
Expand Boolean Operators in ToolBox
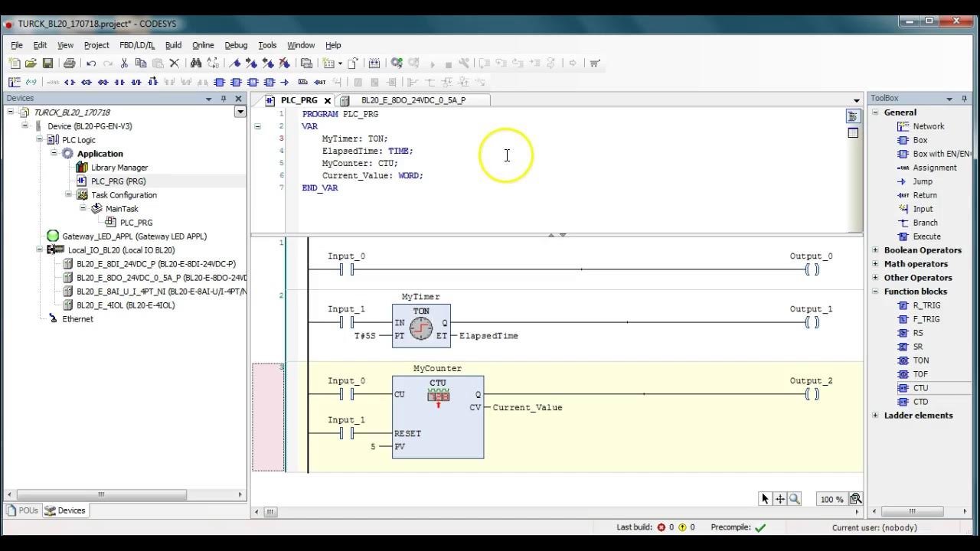[876, 250]
